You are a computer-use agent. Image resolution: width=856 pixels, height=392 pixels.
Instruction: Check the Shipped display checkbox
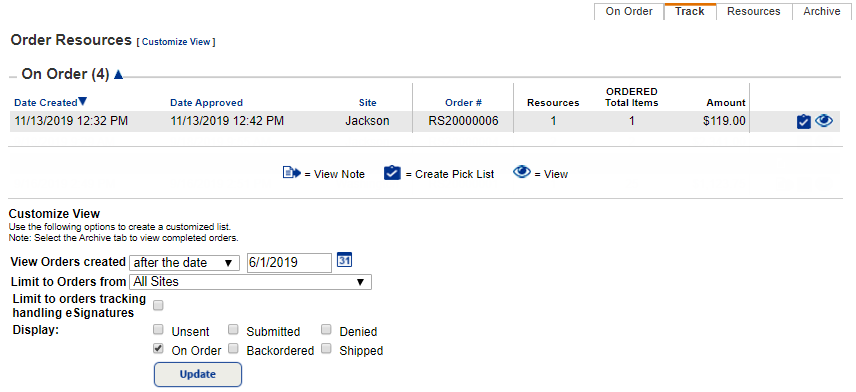(x=326, y=348)
